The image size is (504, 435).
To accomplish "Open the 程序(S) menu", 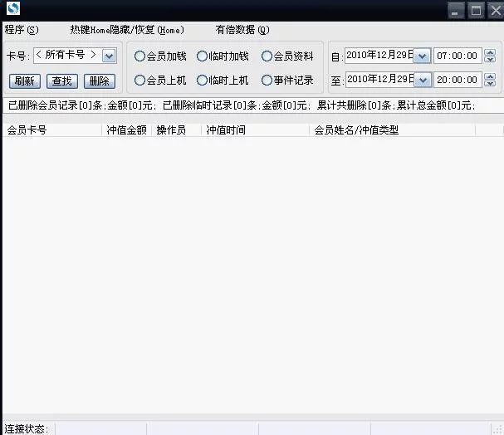I will [x=22, y=30].
